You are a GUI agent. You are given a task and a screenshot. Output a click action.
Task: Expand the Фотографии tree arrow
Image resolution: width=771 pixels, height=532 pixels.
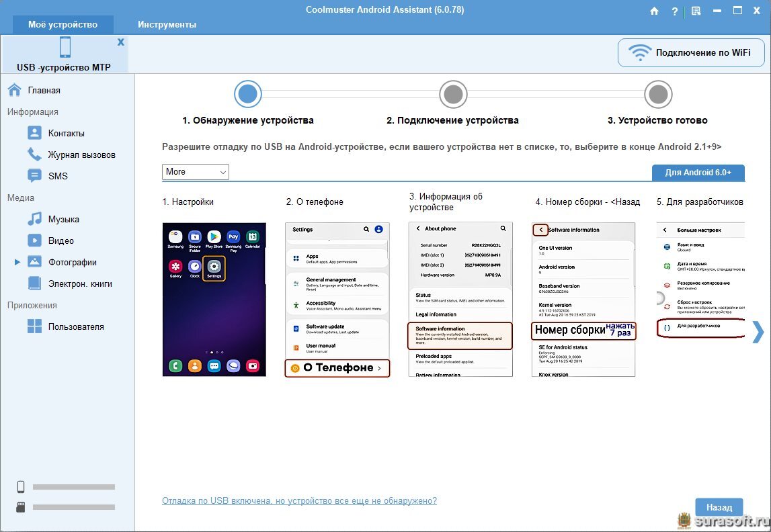pyautogui.click(x=17, y=262)
